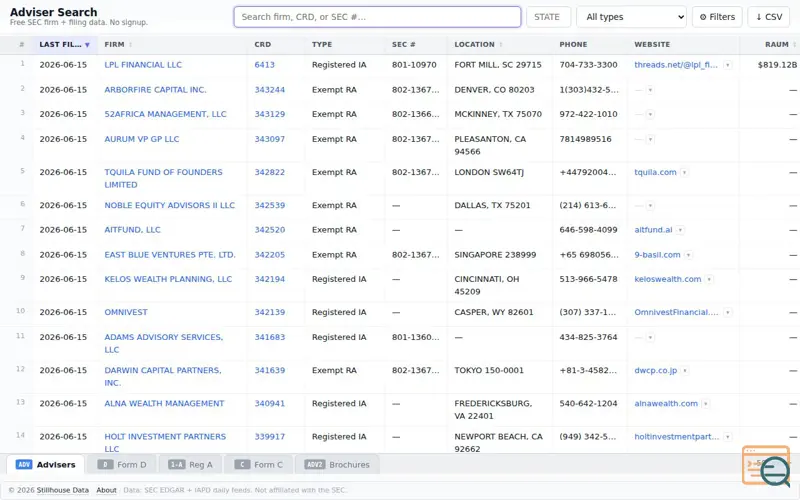
Task: Open OMNIVEST firm link
Action: [126, 312]
